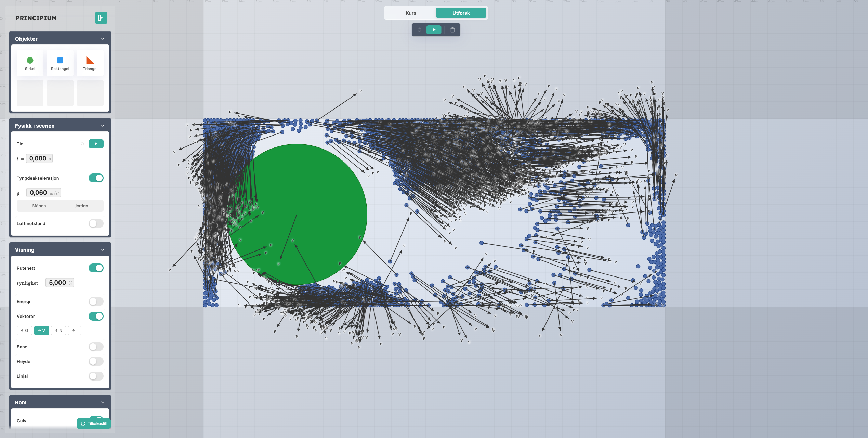
Task: Start time with the Tid play button
Action: click(96, 144)
